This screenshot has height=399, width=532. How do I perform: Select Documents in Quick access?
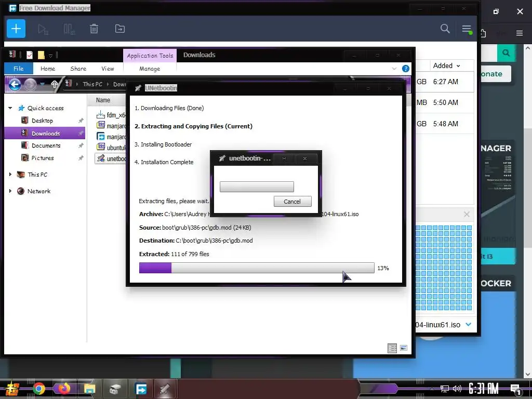[x=46, y=145]
